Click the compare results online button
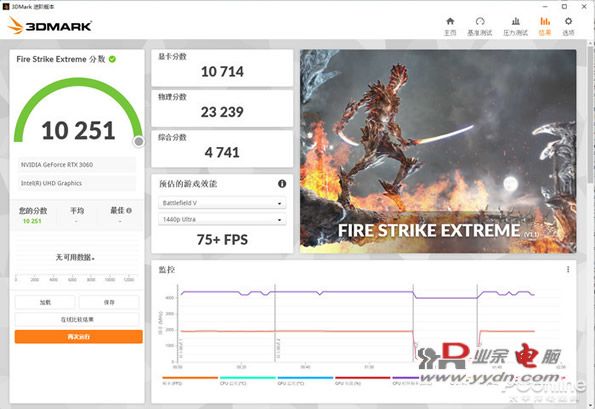 pyautogui.click(x=77, y=319)
